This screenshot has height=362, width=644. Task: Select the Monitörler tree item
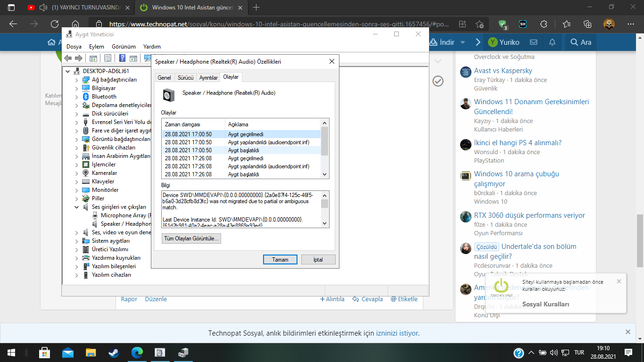(105, 190)
